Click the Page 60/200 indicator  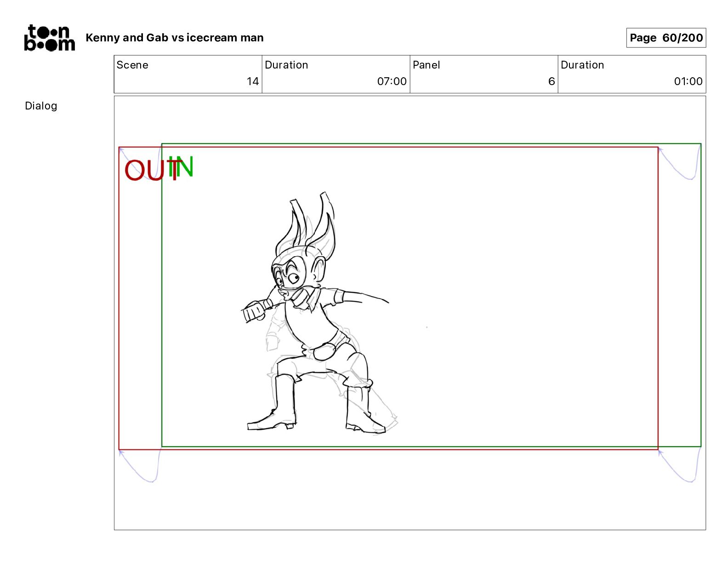pyautogui.click(x=666, y=38)
